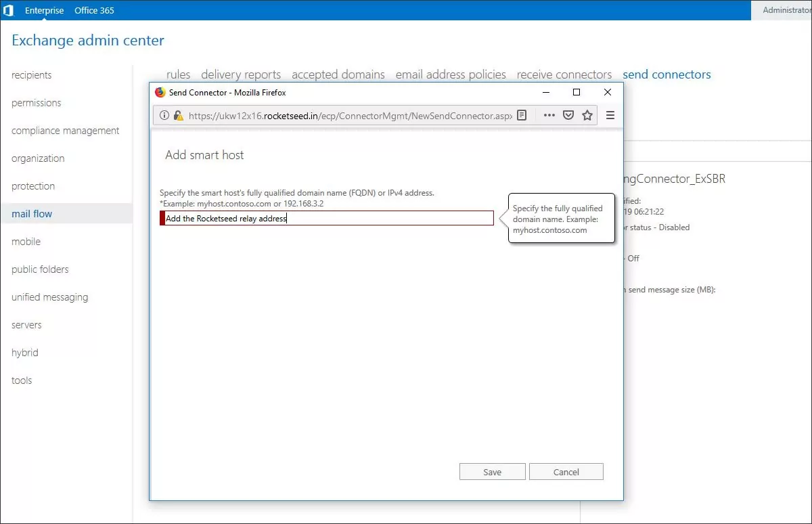Open site information icon in address bar

pyautogui.click(x=164, y=116)
